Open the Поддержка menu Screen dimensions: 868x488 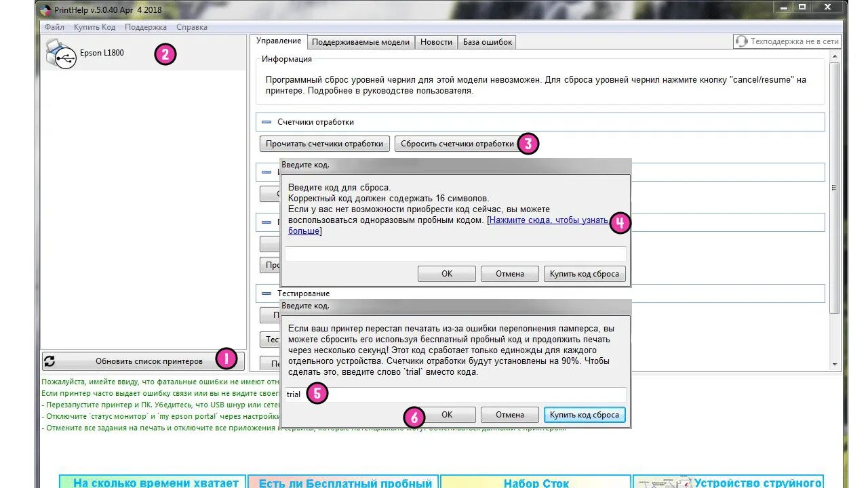[146, 27]
